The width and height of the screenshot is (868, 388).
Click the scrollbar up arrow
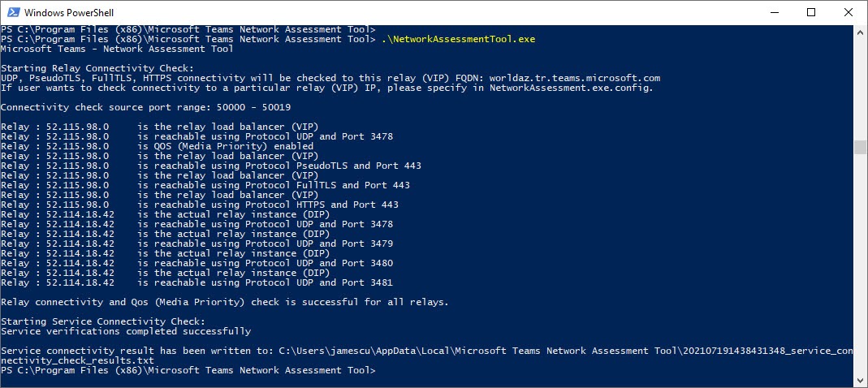[860, 32]
